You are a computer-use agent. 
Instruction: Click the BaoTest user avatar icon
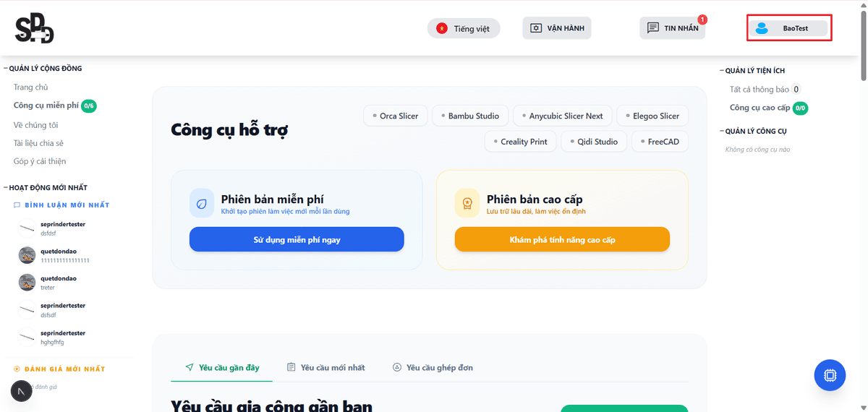pyautogui.click(x=761, y=28)
